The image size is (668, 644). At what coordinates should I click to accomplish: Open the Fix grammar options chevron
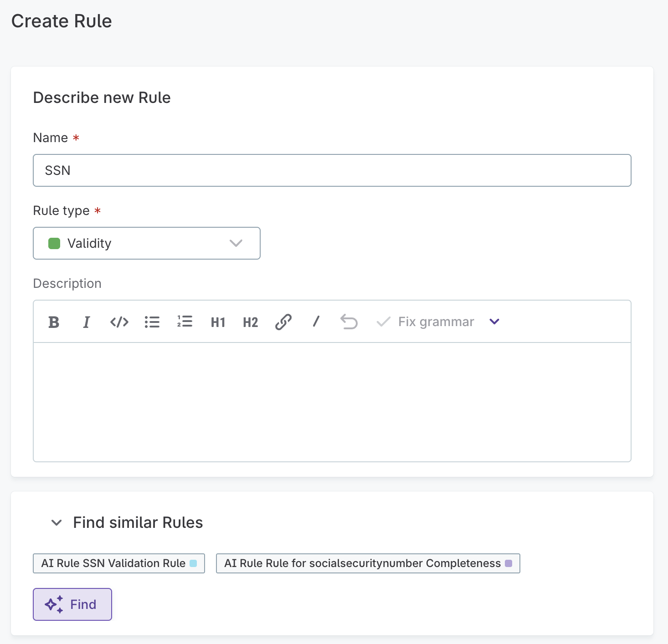click(494, 322)
